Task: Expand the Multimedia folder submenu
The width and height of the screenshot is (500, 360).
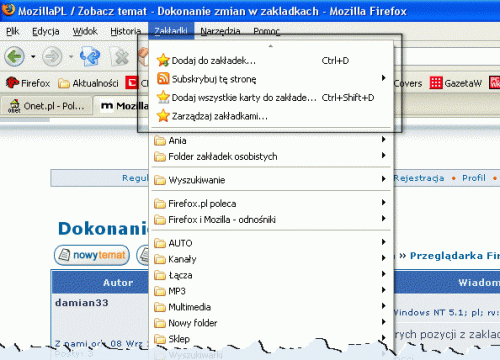Action: point(271,307)
